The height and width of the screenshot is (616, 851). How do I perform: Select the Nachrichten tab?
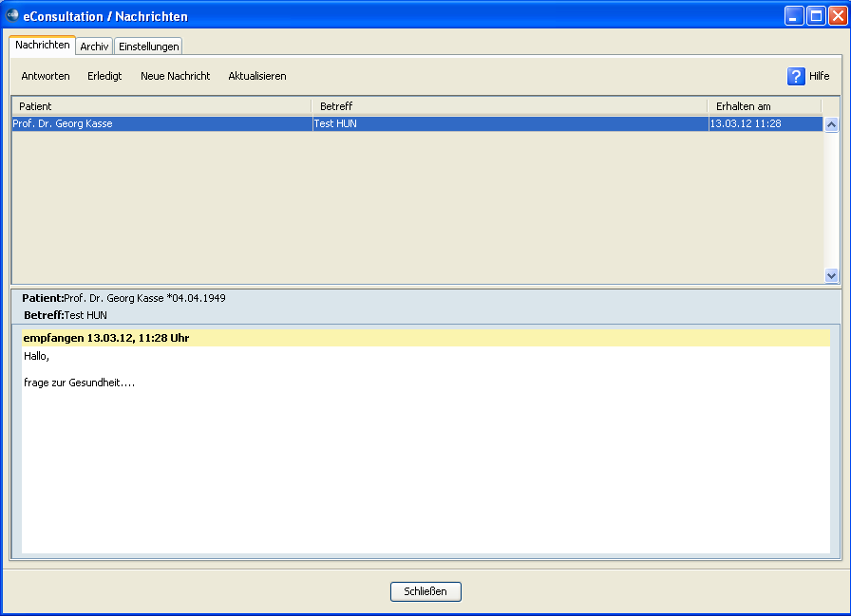[x=43, y=45]
